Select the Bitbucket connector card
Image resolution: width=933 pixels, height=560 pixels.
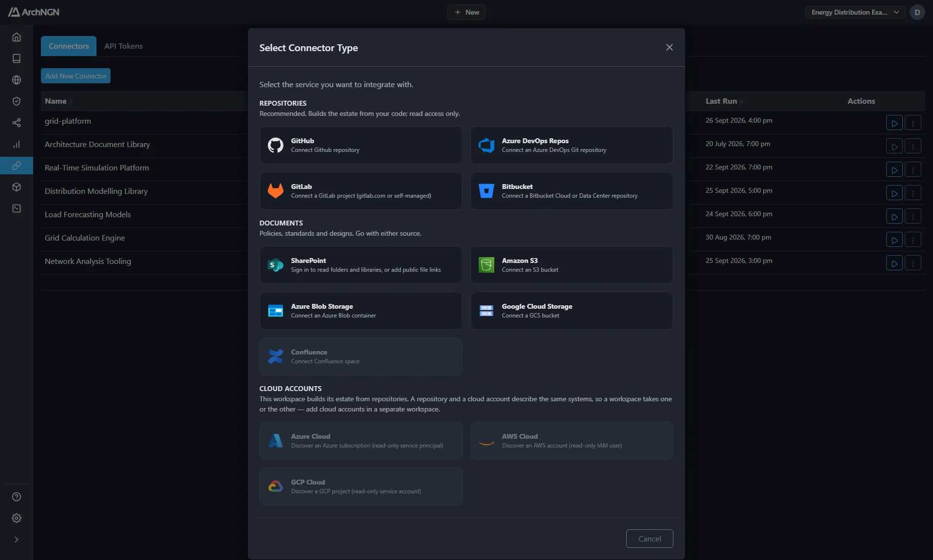pyautogui.click(x=572, y=191)
